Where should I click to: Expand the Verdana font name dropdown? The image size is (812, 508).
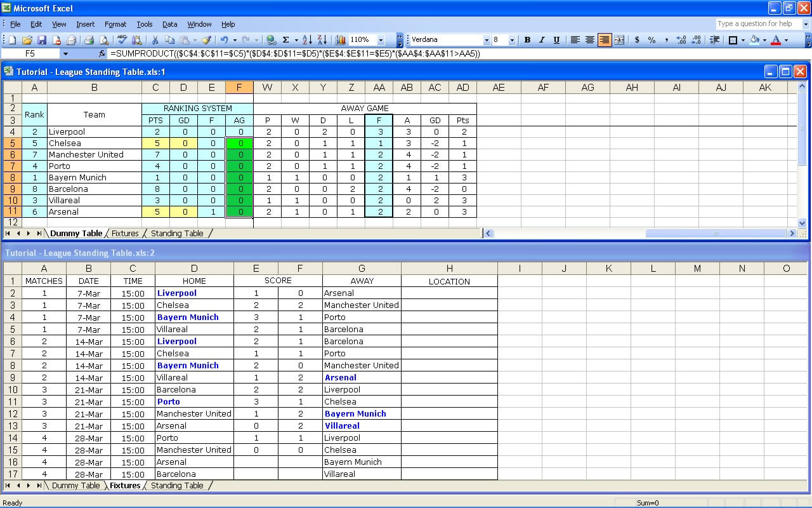[x=487, y=40]
